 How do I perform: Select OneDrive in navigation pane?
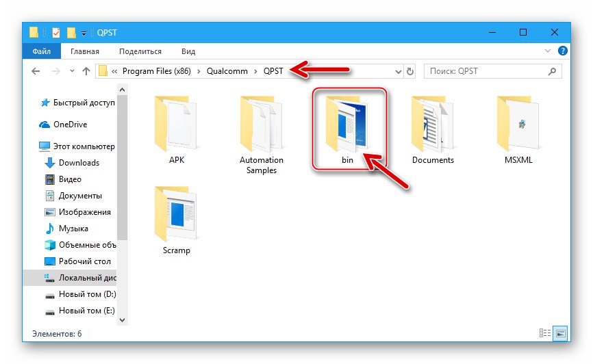click(x=63, y=125)
